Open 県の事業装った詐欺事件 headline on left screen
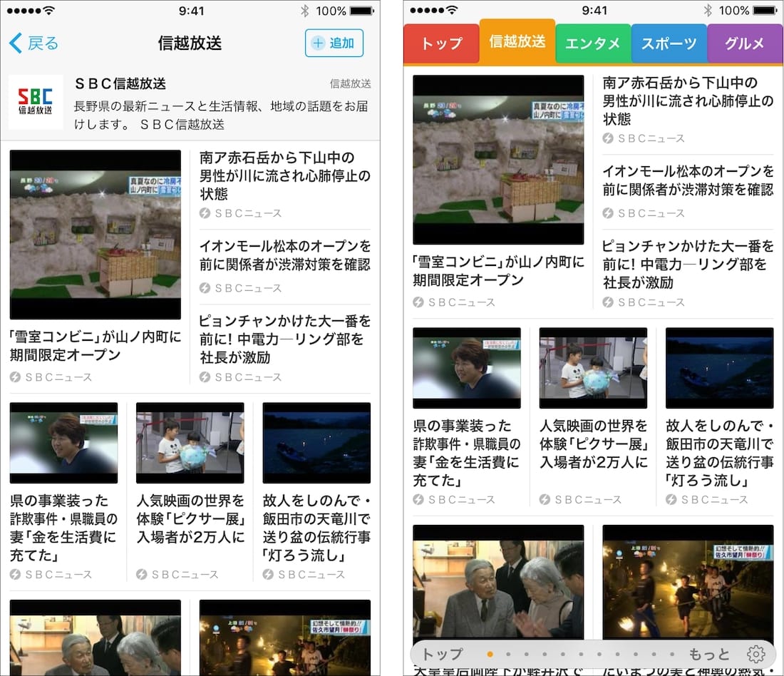This screenshot has width=784, height=676. click(63, 528)
